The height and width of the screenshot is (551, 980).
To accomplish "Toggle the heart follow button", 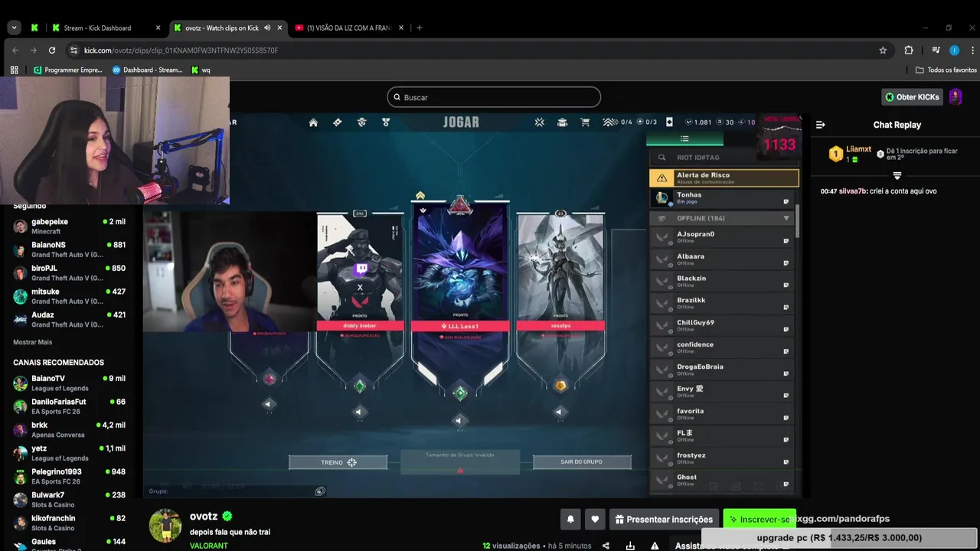I will (x=595, y=520).
